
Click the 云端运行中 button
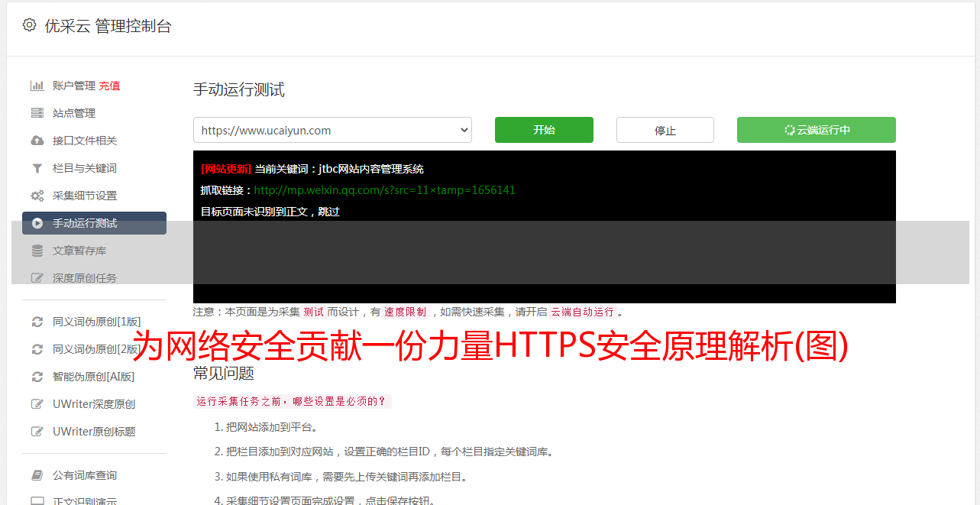coord(817,130)
